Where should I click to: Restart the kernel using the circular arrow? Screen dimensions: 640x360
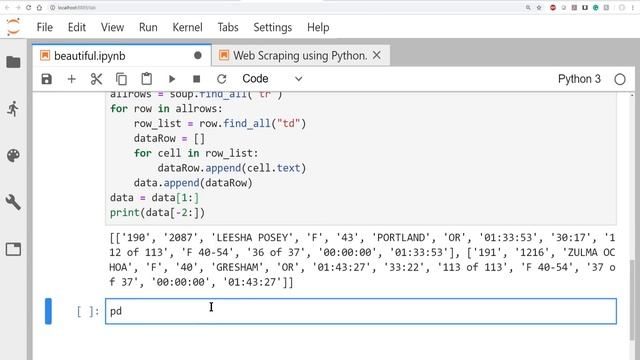click(222, 79)
